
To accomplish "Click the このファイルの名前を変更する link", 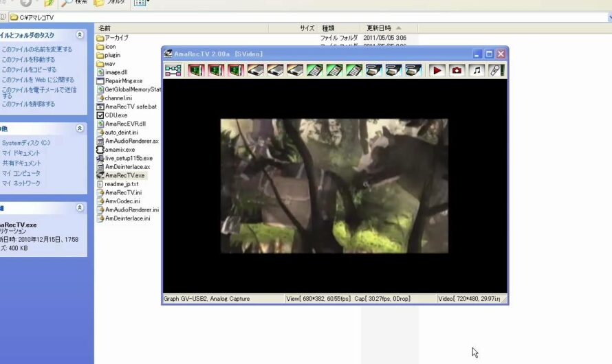I will click(36, 49).
